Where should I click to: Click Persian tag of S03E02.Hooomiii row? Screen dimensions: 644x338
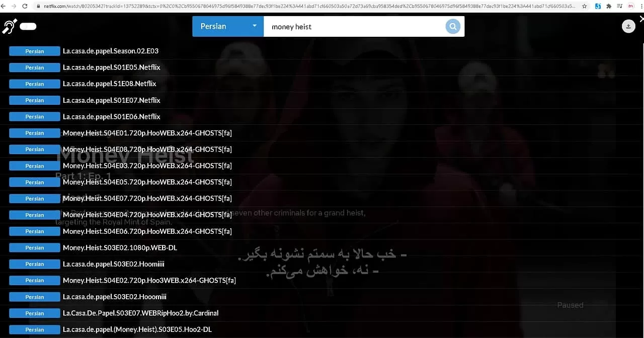pos(35,297)
